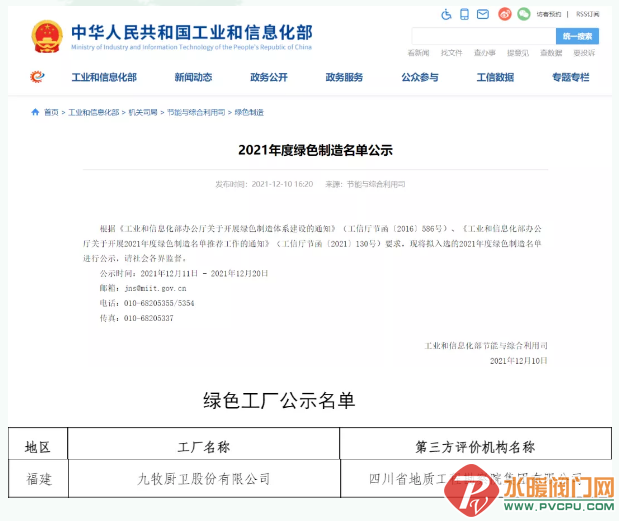Click the 九牧厨卫股份有限公司 table cell

(x=204, y=479)
